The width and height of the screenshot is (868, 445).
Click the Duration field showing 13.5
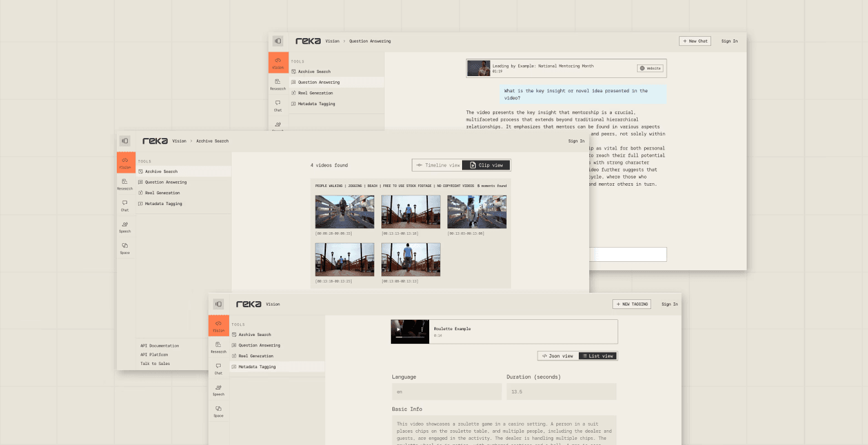(x=561, y=391)
